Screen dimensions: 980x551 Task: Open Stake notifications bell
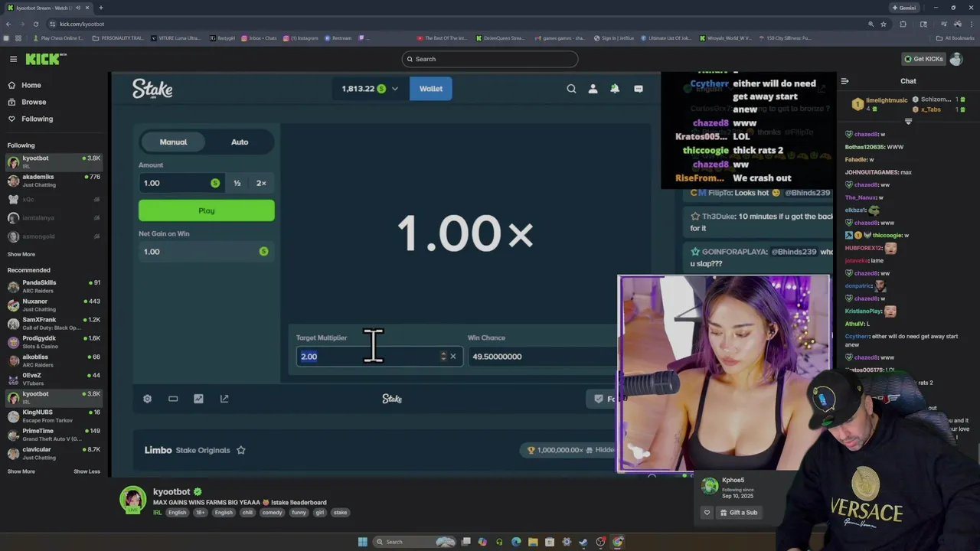point(615,89)
